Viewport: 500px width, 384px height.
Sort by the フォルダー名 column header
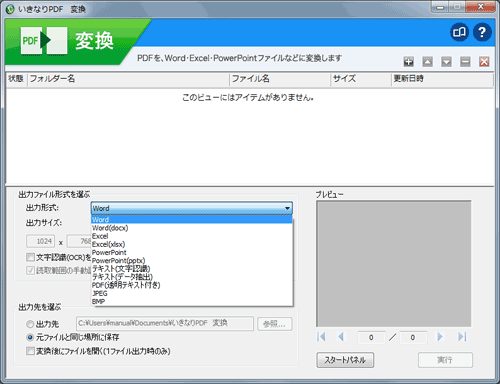click(128, 79)
